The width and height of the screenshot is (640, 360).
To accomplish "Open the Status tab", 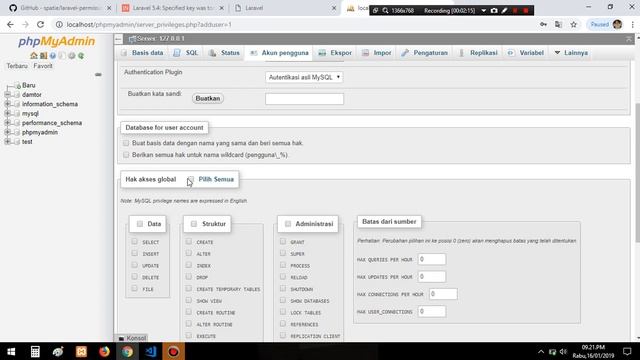I will [x=224, y=53].
